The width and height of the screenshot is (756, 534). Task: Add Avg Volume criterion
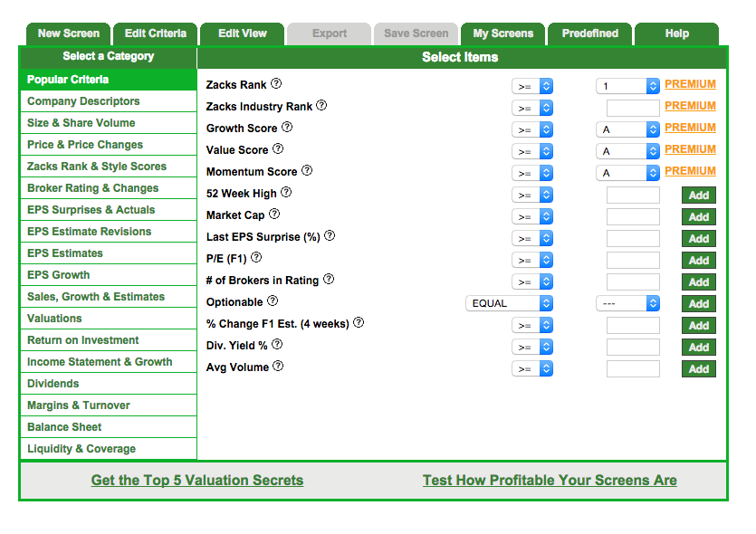699,368
